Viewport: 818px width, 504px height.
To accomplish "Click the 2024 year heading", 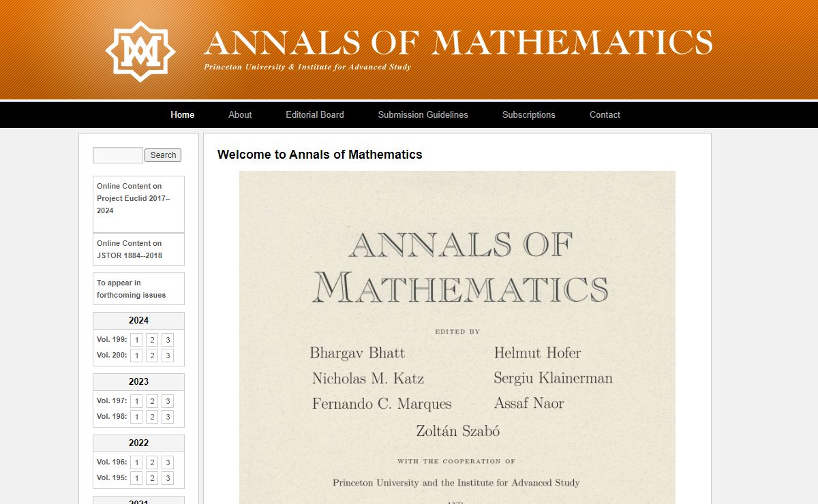I will pyautogui.click(x=138, y=321).
